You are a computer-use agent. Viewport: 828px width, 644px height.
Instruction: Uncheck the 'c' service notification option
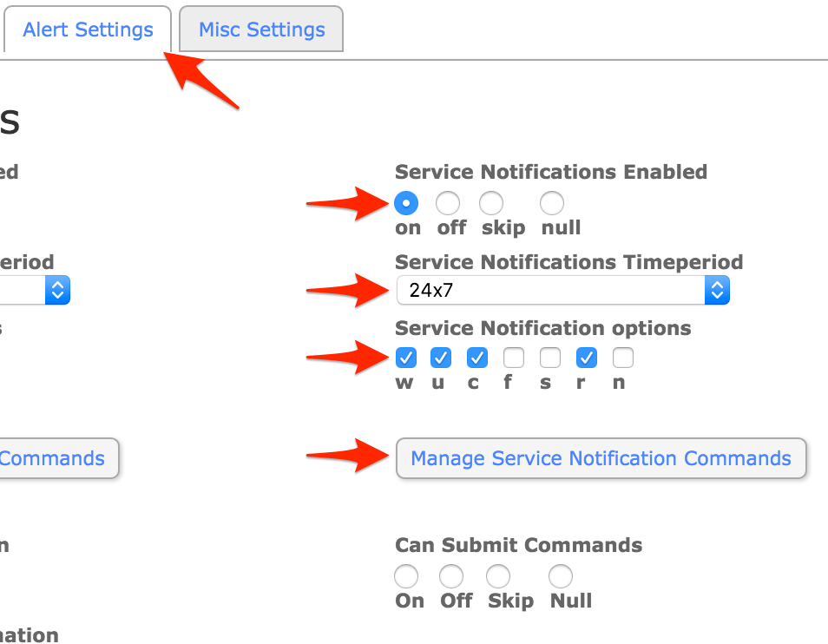coord(477,358)
